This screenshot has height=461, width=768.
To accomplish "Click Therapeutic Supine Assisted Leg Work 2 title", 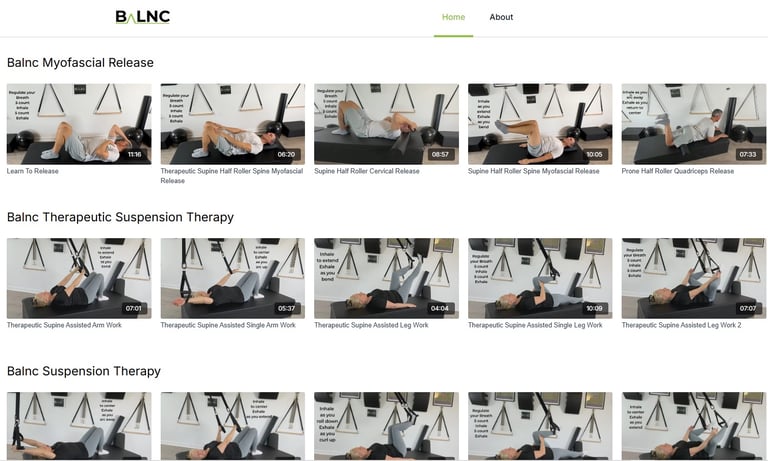I will point(681,325).
